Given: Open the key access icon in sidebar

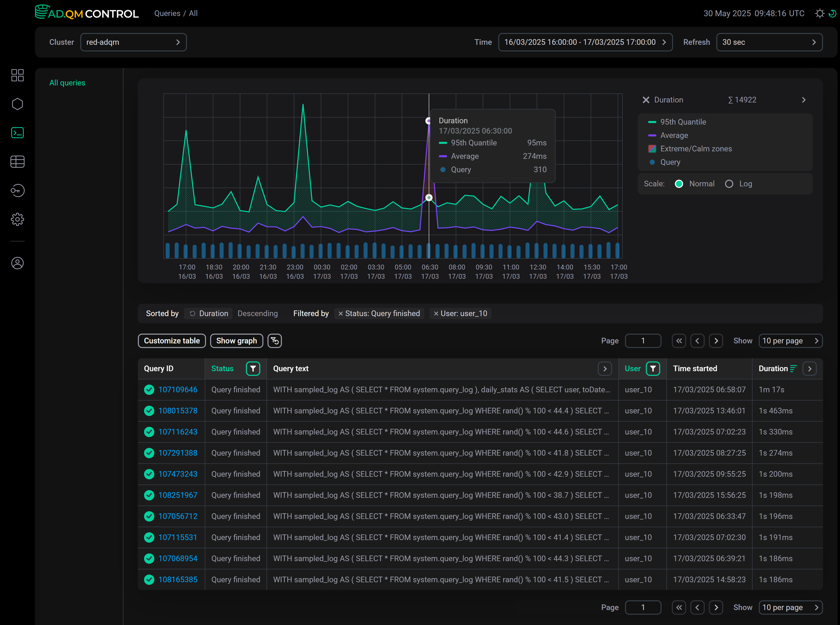Looking at the screenshot, I should 17,190.
